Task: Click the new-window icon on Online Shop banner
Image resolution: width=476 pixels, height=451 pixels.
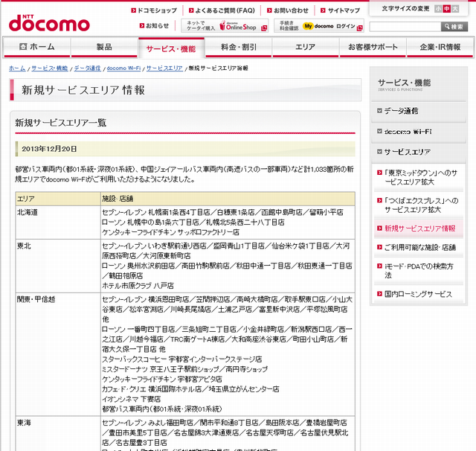Action: point(264,28)
